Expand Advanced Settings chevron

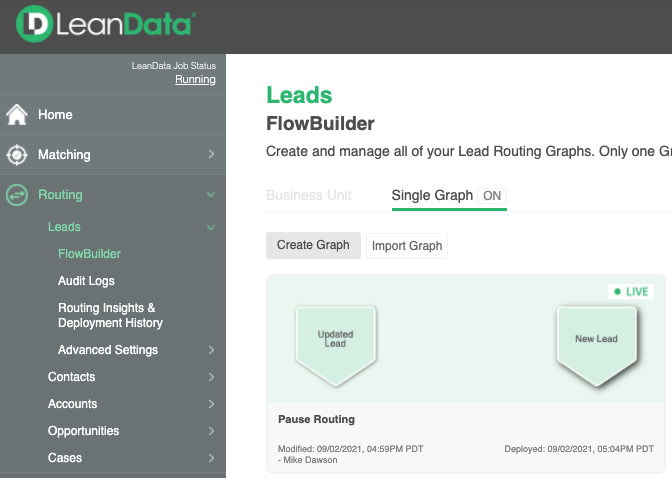pos(211,350)
